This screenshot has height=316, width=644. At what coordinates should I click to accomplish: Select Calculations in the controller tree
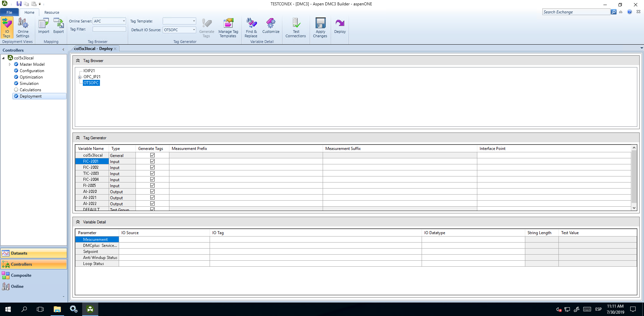[31, 90]
